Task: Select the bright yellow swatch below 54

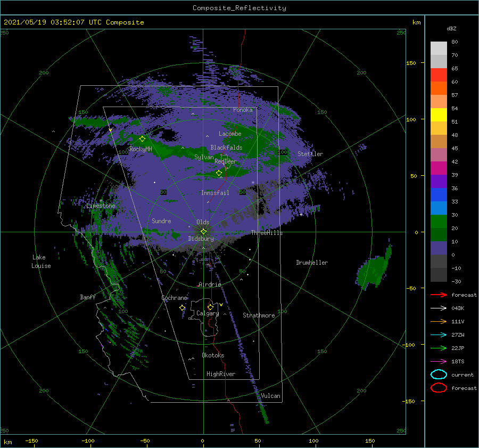Action: [x=439, y=115]
